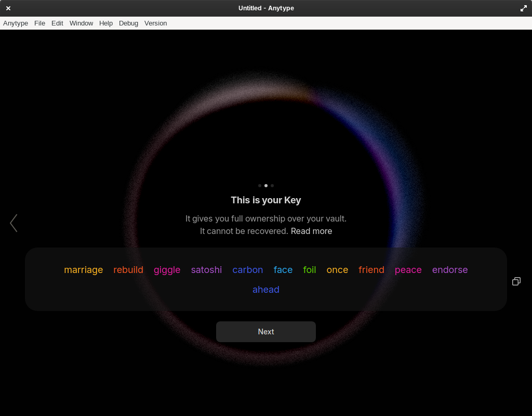Open the Window menu
This screenshot has height=416, width=532.
(x=81, y=23)
